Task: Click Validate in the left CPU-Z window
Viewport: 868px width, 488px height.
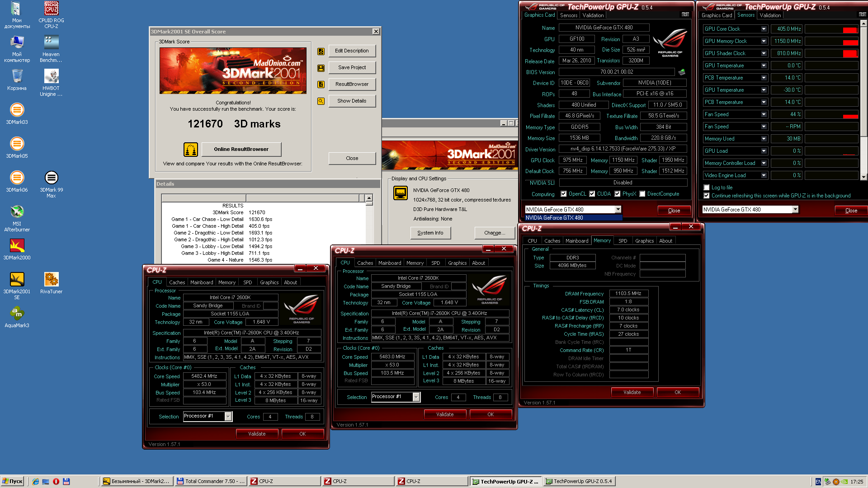Action: 257,434
